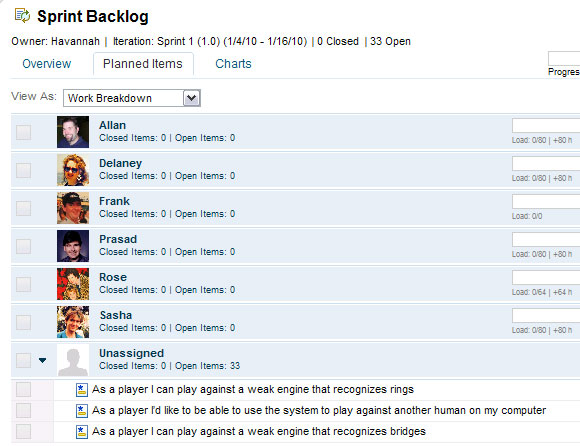580x446 pixels.
Task: Click the Unassigned placeholder avatar
Action: click(x=73, y=360)
